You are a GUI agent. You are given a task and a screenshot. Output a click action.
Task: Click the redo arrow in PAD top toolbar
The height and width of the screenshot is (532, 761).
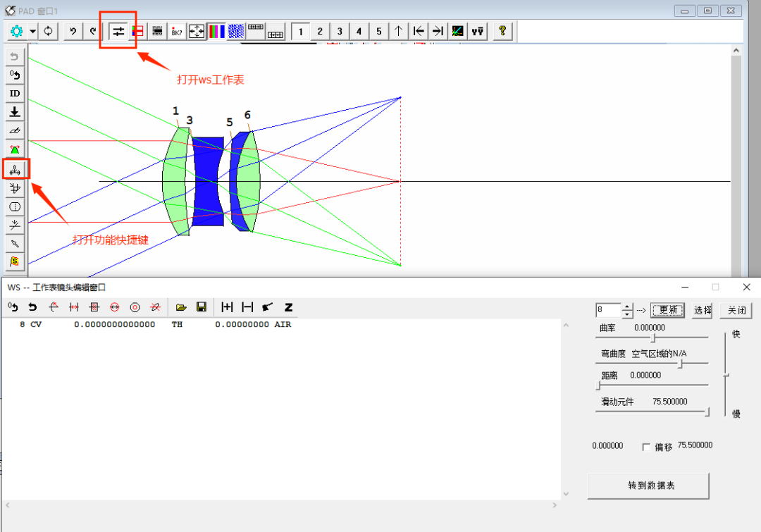[x=92, y=32]
